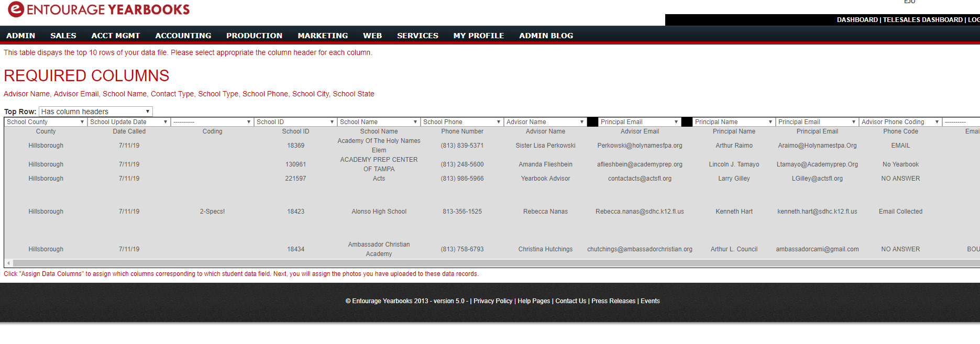Click the 'Alonso High School' cell
The image size is (980, 344).
click(379, 212)
